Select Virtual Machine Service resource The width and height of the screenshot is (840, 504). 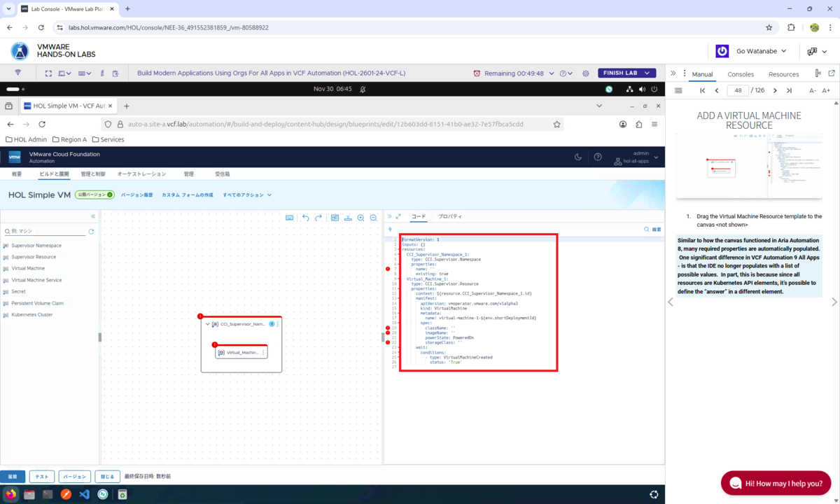tap(36, 280)
